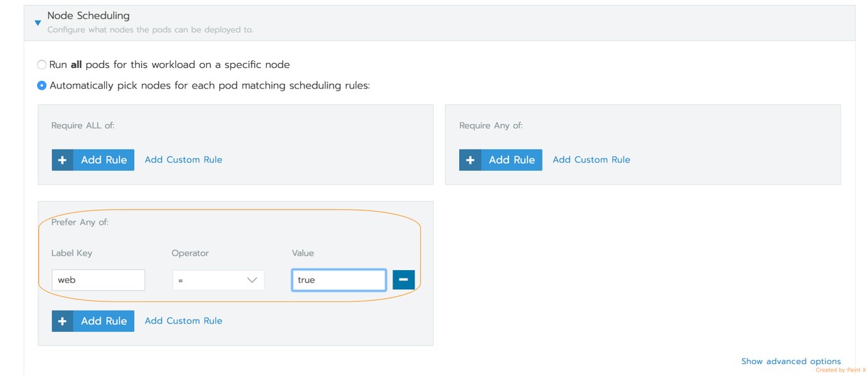Collapse the Node Scheduling section triangle
This screenshot has height=375, width=868.
click(38, 23)
